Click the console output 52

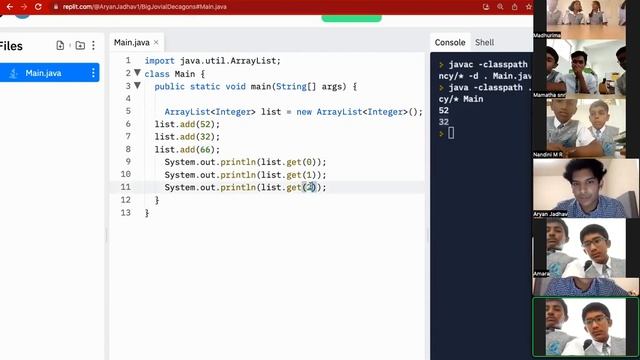(x=444, y=110)
